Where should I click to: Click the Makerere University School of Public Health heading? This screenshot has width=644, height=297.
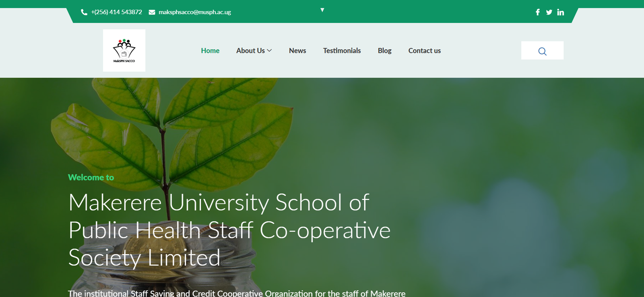coord(229,230)
